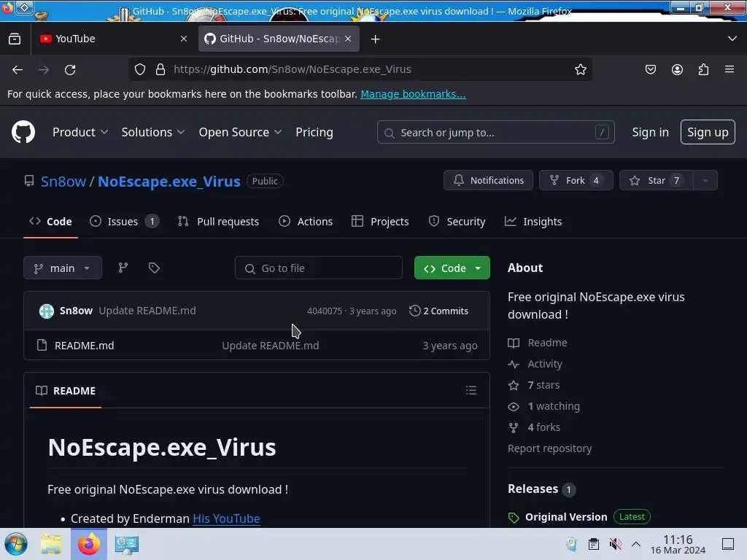
Task: Open the system monitor taskbar icon
Action: [127, 544]
